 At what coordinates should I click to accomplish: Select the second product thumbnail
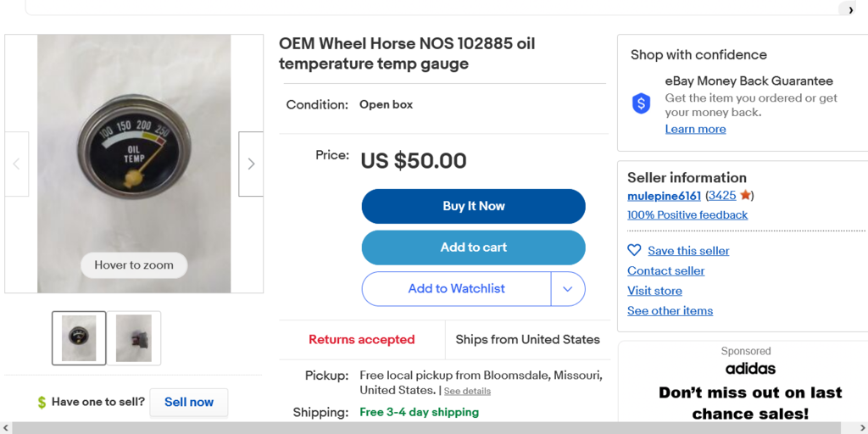134,338
